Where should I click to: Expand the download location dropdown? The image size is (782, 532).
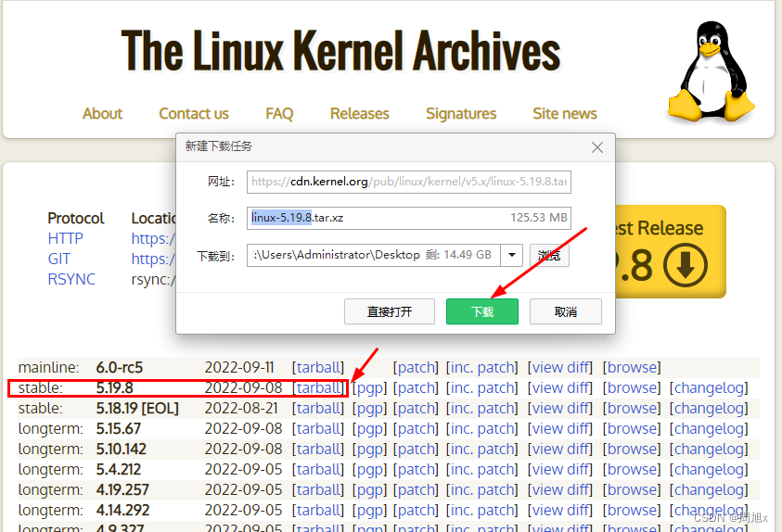(x=512, y=255)
